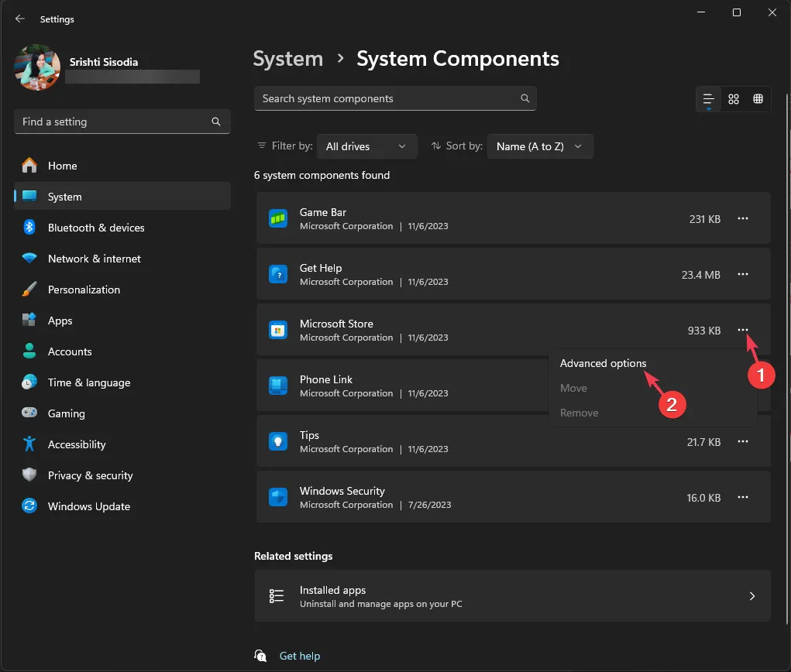
Task: Click the Gaming controller icon
Action: click(x=29, y=413)
